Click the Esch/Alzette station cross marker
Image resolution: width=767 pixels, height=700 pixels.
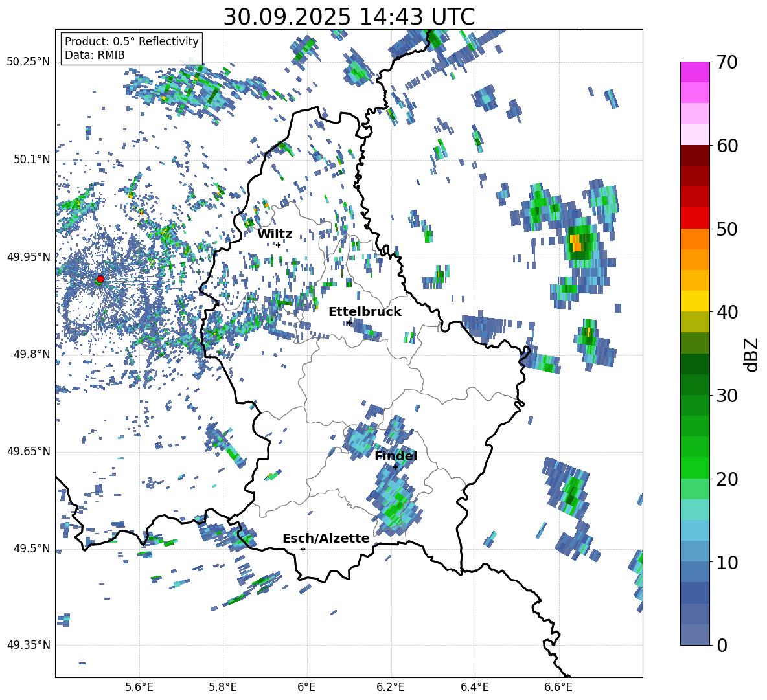click(x=303, y=549)
